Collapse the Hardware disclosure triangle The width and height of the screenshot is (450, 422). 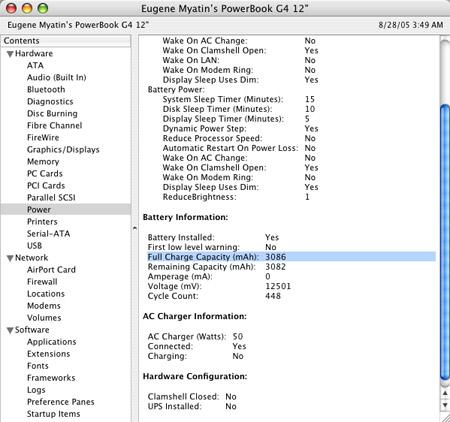10,54
